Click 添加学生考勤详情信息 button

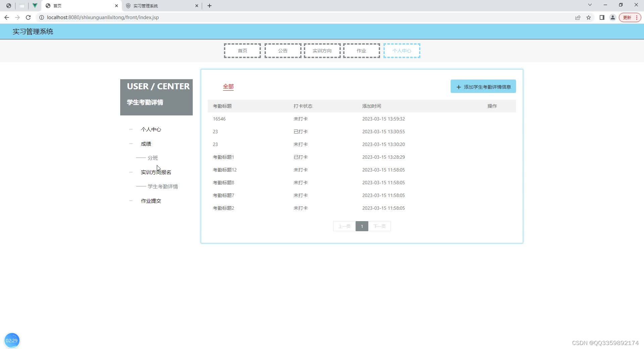point(483,87)
